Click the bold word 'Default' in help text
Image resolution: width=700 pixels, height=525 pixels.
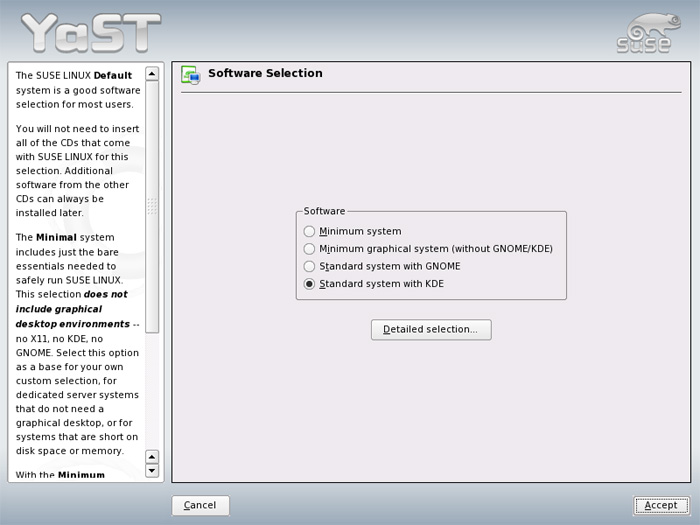[113, 75]
